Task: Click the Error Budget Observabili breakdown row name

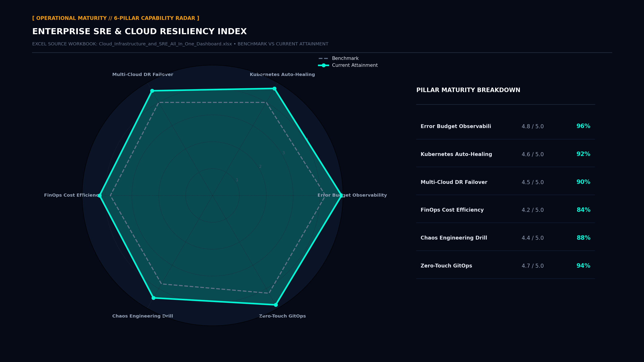Action: coord(456,126)
